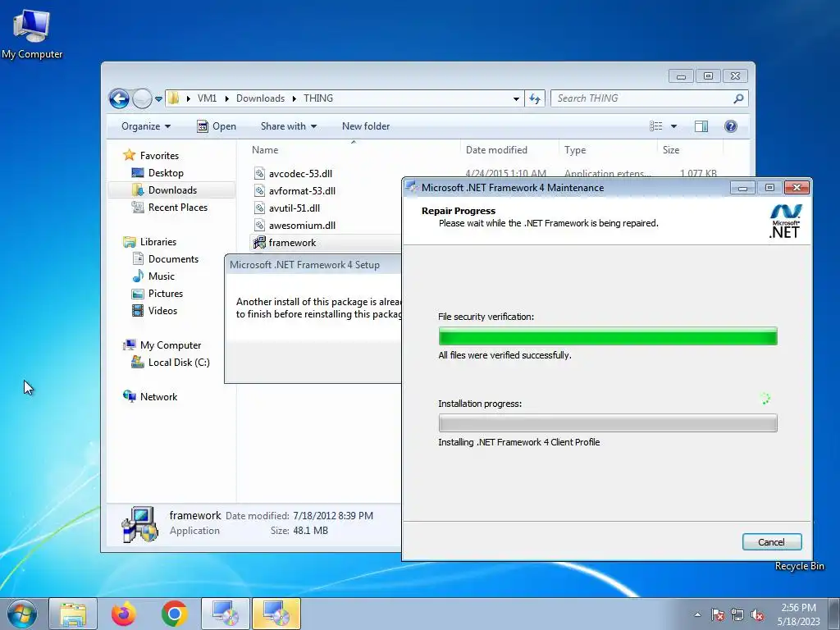
Task: Click the Back arrow in Explorer
Action: point(119,98)
